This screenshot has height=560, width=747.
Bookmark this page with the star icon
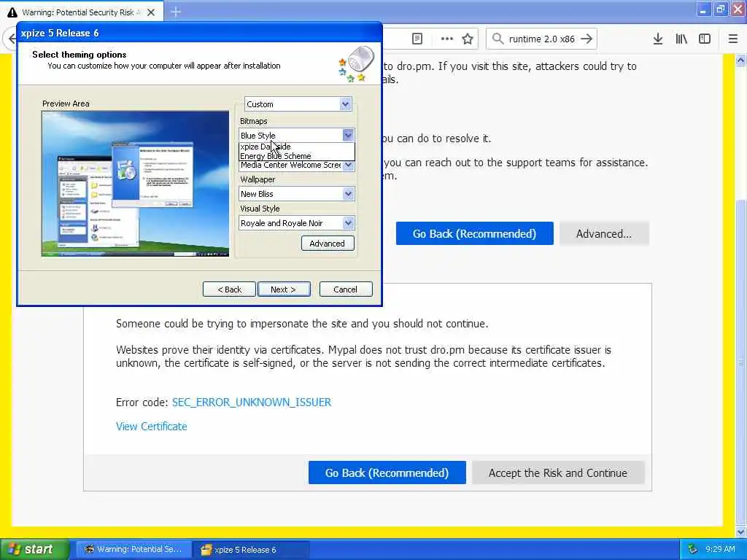pyautogui.click(x=468, y=39)
